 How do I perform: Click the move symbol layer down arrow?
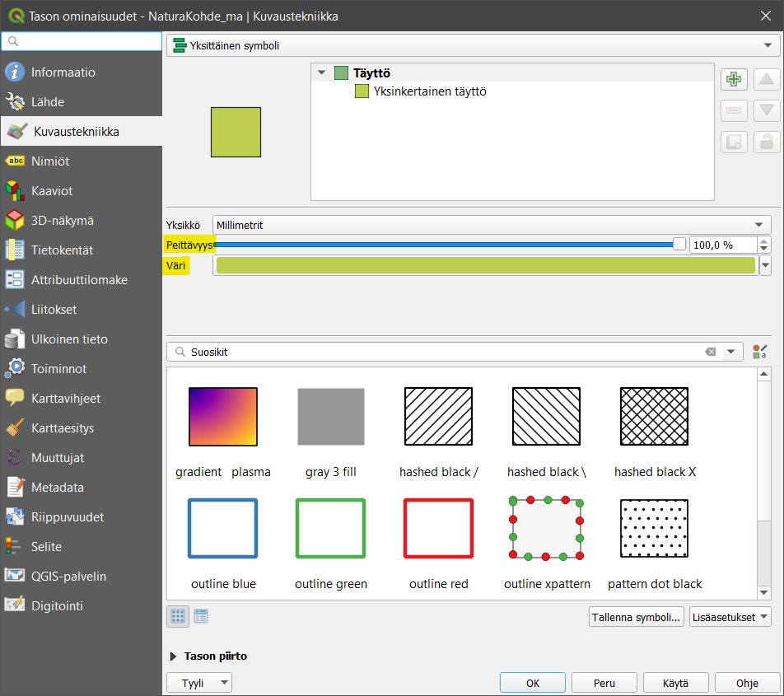767,110
